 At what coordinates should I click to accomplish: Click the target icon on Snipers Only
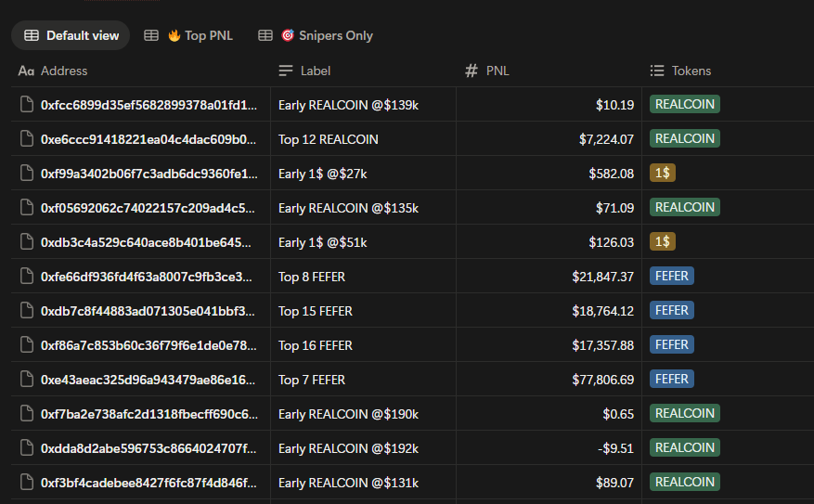288,35
